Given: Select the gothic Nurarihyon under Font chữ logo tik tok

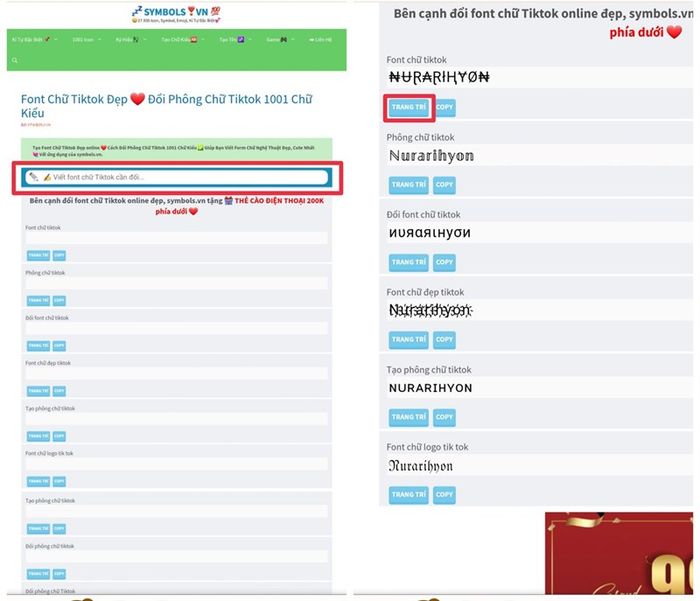Looking at the screenshot, I should pos(421,466).
